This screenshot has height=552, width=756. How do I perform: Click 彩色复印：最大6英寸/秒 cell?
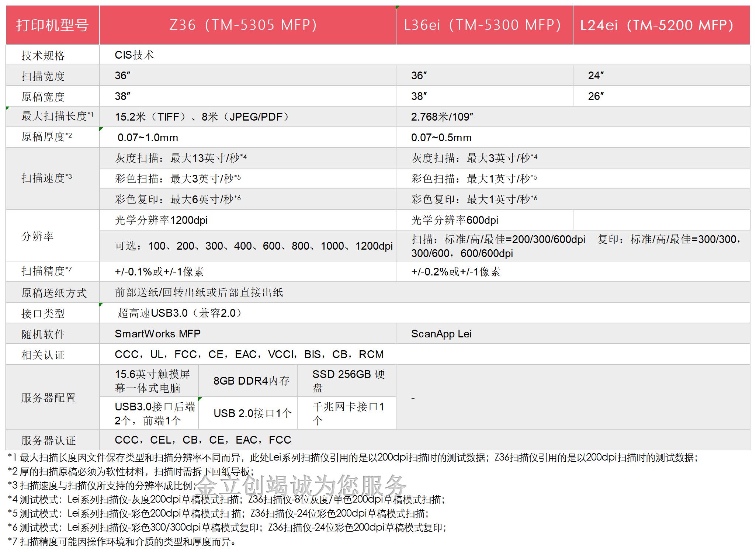click(x=248, y=199)
